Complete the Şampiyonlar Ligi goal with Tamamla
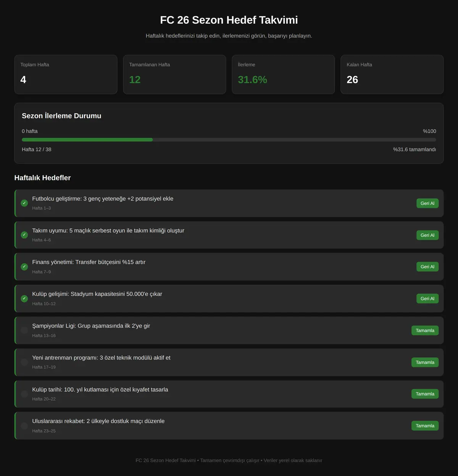458x476 pixels. (x=425, y=330)
